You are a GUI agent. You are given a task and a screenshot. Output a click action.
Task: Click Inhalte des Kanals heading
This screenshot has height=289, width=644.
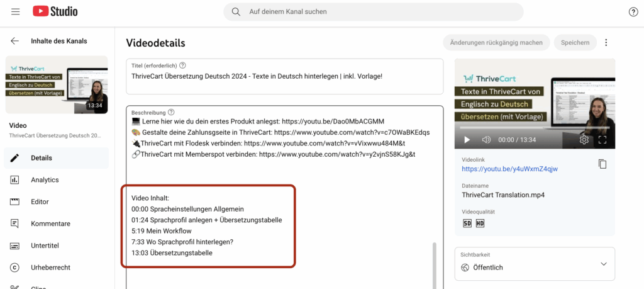click(58, 41)
